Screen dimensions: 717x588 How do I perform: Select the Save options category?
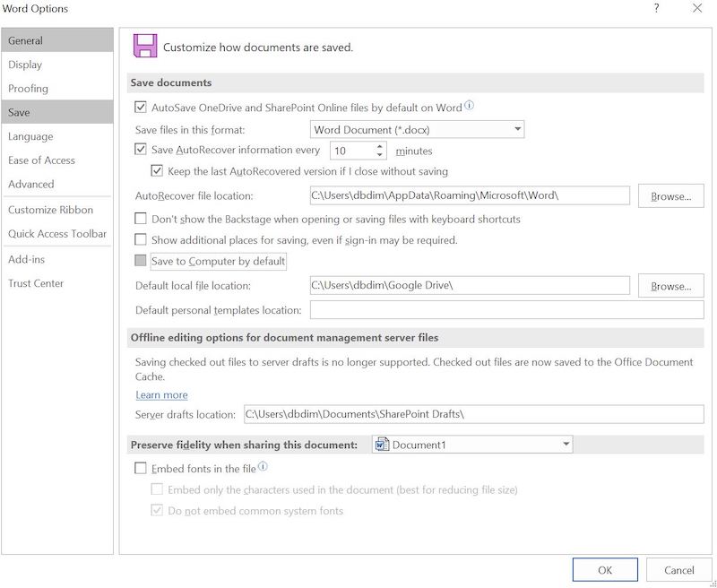coord(57,112)
